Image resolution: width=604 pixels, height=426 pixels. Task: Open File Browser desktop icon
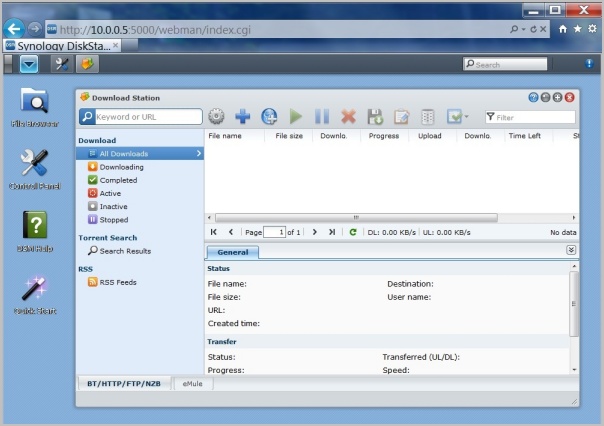coord(34,107)
